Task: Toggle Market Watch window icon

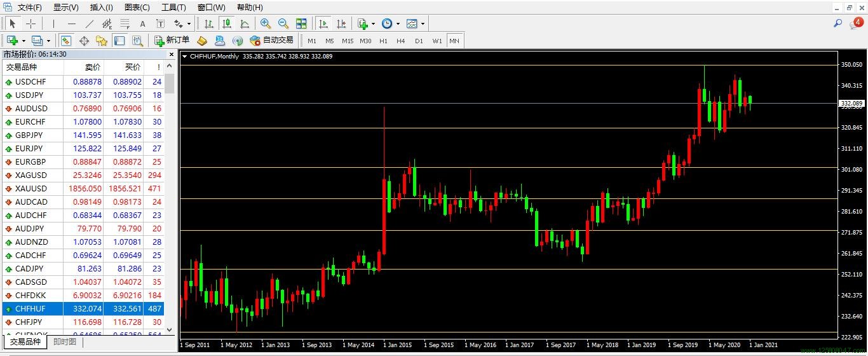Action: coord(66,41)
